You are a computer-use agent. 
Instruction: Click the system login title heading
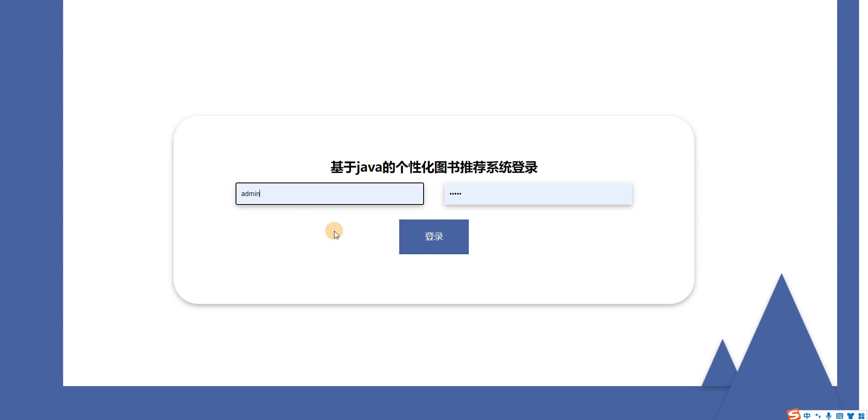click(x=434, y=167)
